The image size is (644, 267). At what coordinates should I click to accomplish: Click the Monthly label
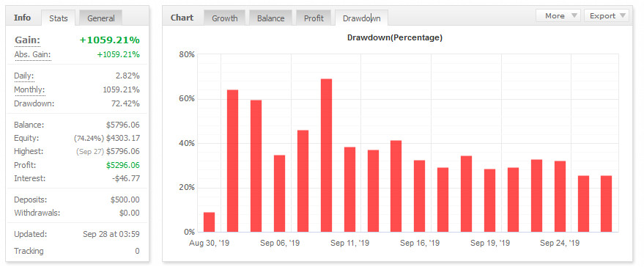tap(29, 89)
